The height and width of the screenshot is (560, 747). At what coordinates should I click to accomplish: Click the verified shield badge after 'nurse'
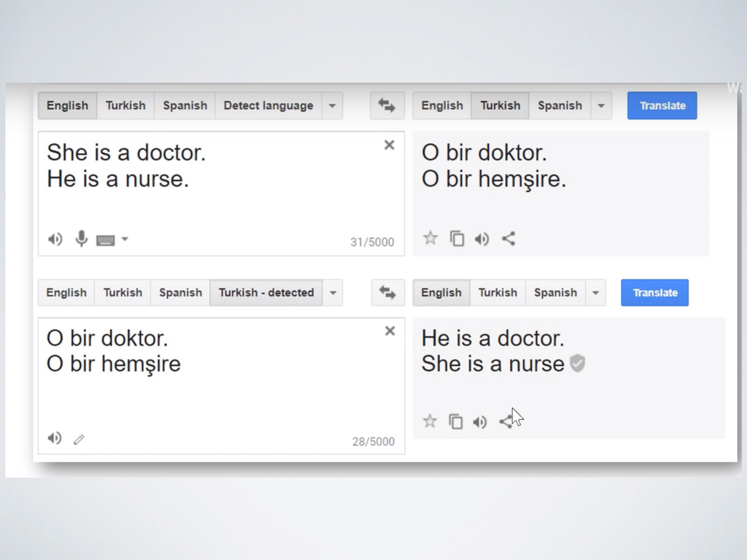pos(577,363)
